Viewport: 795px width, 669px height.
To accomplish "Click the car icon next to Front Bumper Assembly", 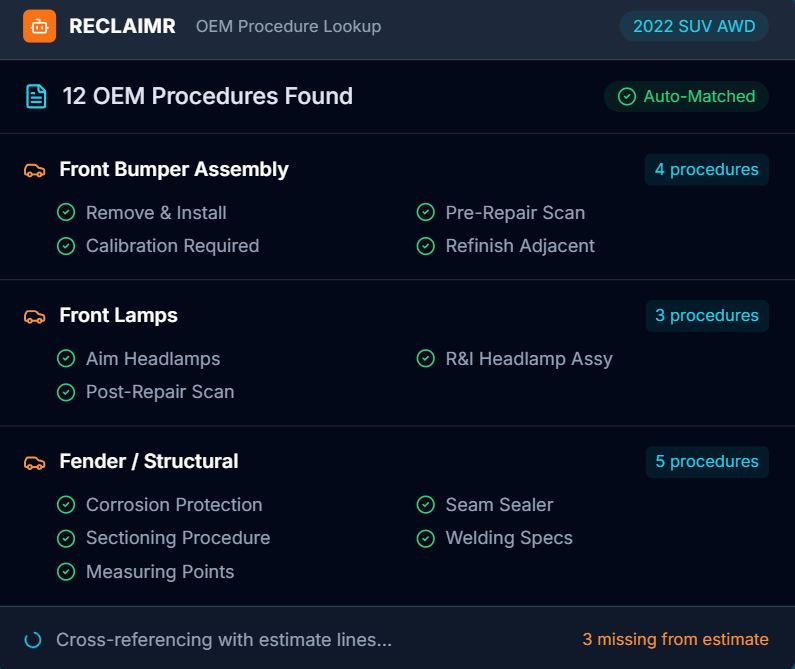I will 35,170.
